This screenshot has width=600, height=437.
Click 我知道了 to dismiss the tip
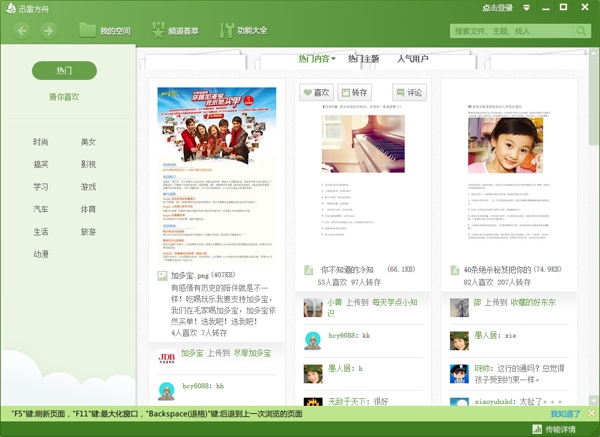[x=566, y=414]
